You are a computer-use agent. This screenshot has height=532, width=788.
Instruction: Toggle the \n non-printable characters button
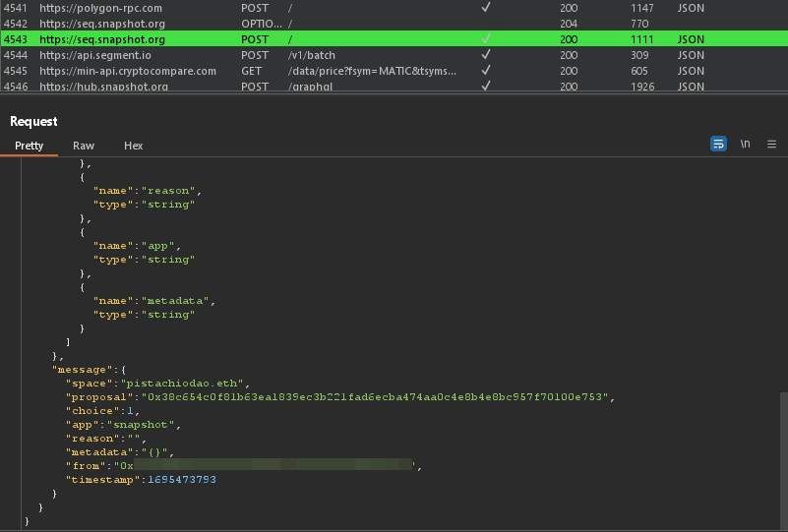tap(745, 144)
